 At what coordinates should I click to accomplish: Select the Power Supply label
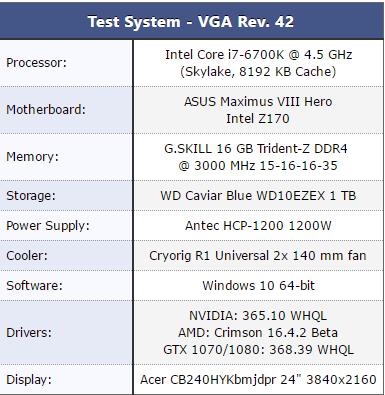pos(48,226)
